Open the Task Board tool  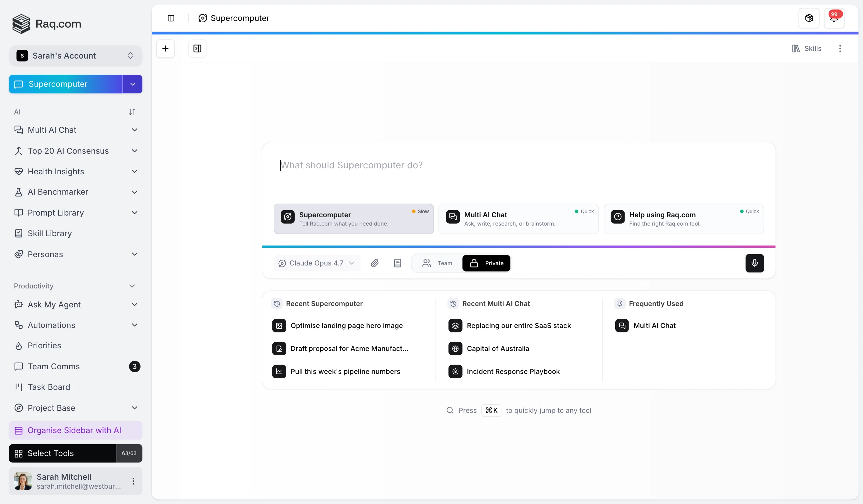[x=76, y=387]
